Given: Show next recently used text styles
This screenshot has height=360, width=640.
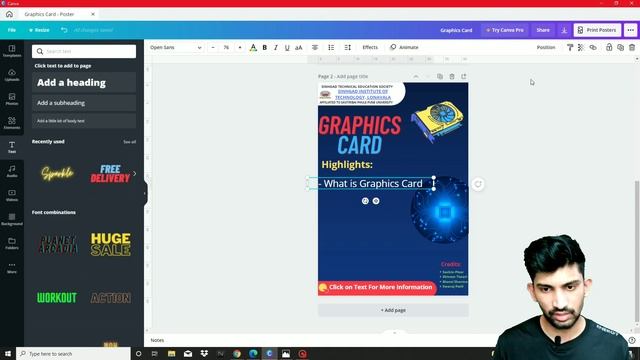Looking at the screenshot, I should 134,173.
